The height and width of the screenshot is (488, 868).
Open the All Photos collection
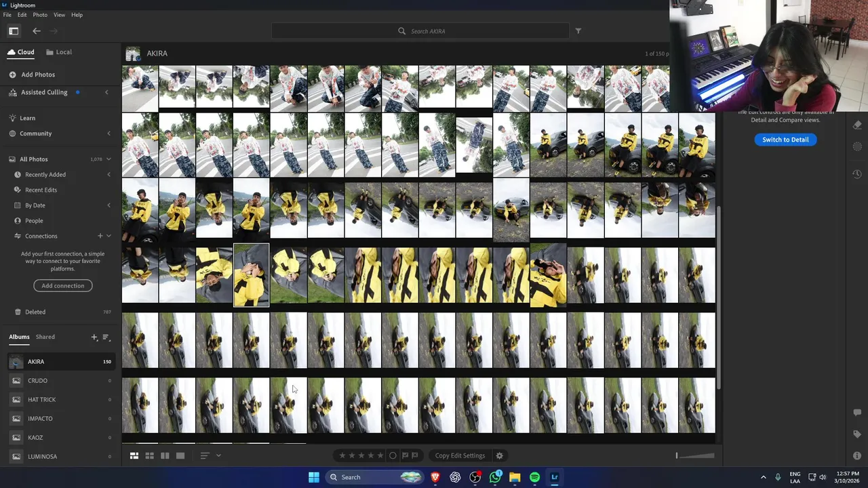(33, 159)
